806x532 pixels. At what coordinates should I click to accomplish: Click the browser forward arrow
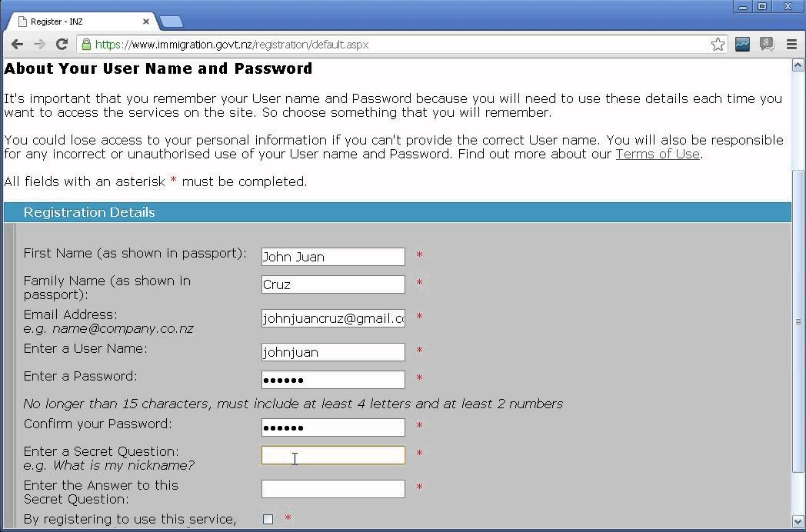[39, 44]
